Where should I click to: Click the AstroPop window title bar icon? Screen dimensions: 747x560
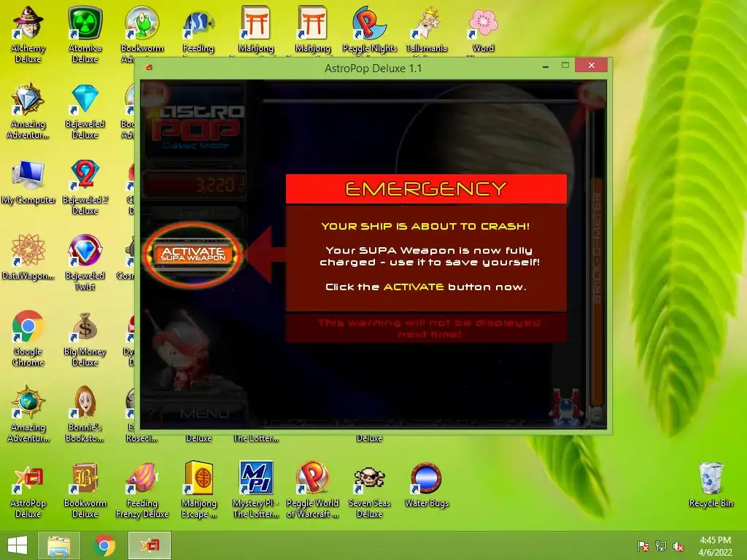[148, 68]
